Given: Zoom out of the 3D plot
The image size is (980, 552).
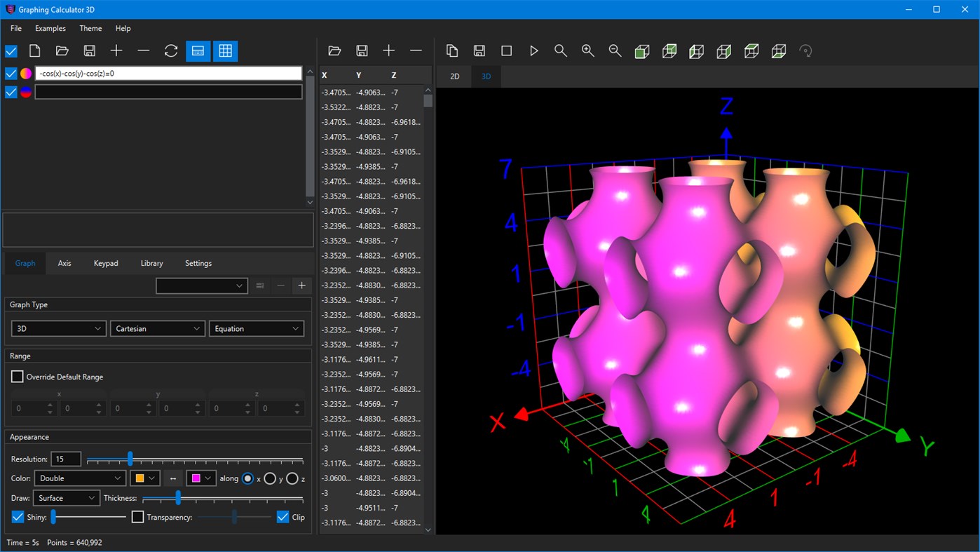Looking at the screenshot, I should (x=615, y=50).
